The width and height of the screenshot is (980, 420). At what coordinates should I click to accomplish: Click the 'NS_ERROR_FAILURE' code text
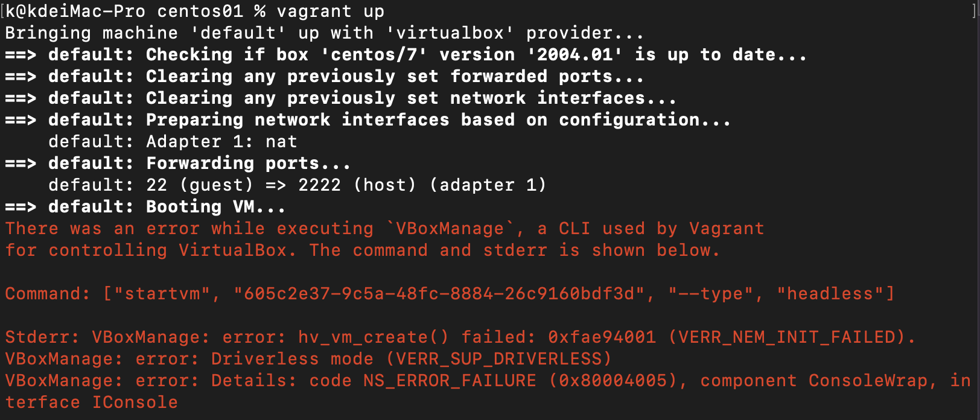[x=450, y=381]
